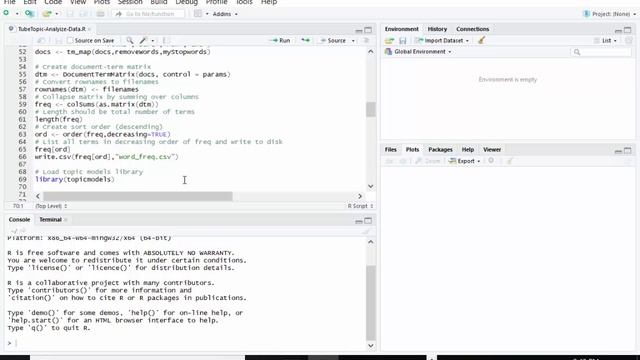Select the TubeTopic-Analyze-Data.R tab

[x=51, y=29]
